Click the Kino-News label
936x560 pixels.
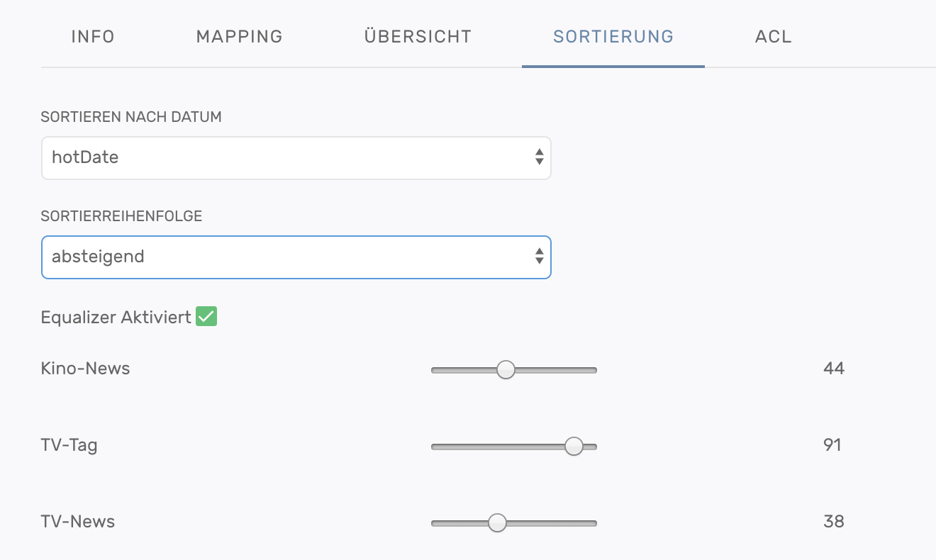pyautogui.click(x=85, y=369)
